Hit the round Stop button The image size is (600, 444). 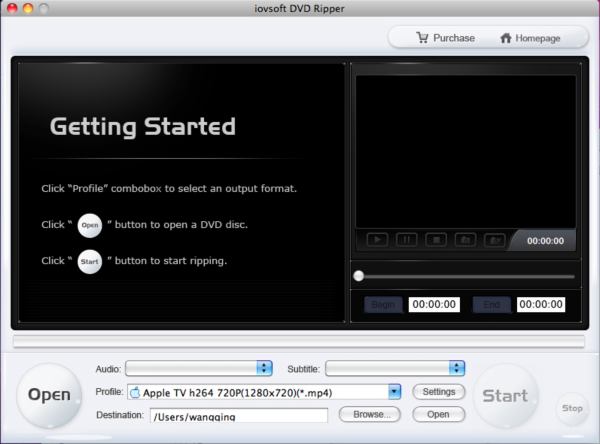pos(572,408)
